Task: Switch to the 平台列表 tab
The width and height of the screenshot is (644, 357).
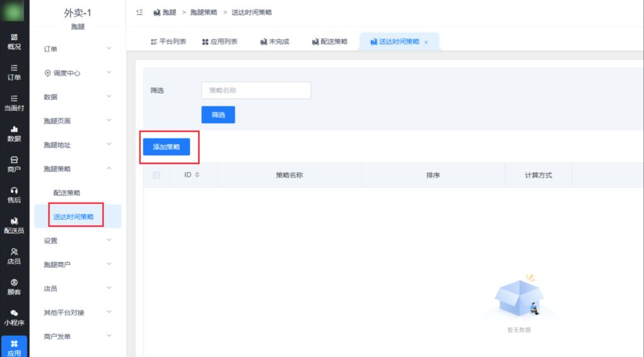Action: 169,41
